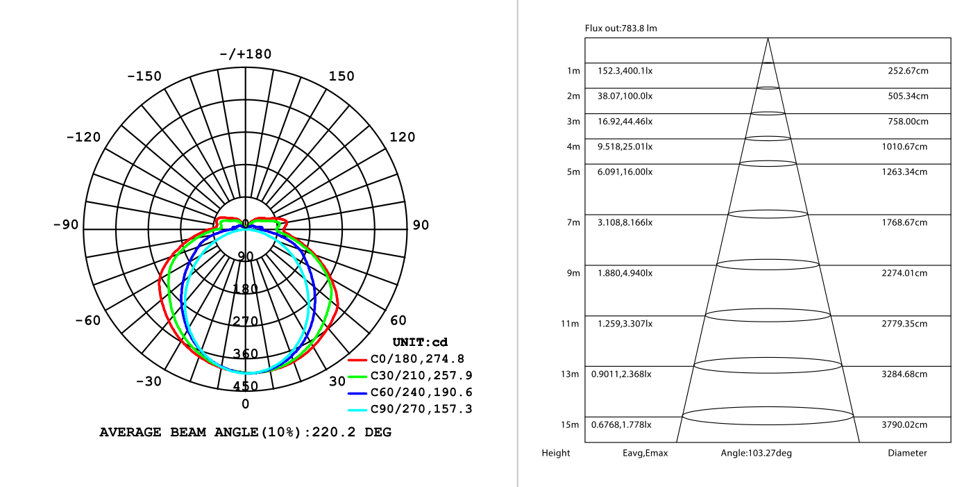This screenshot has width=980, height=487.
Task: Click the 450 radial intensity label
Action: pyautogui.click(x=246, y=386)
